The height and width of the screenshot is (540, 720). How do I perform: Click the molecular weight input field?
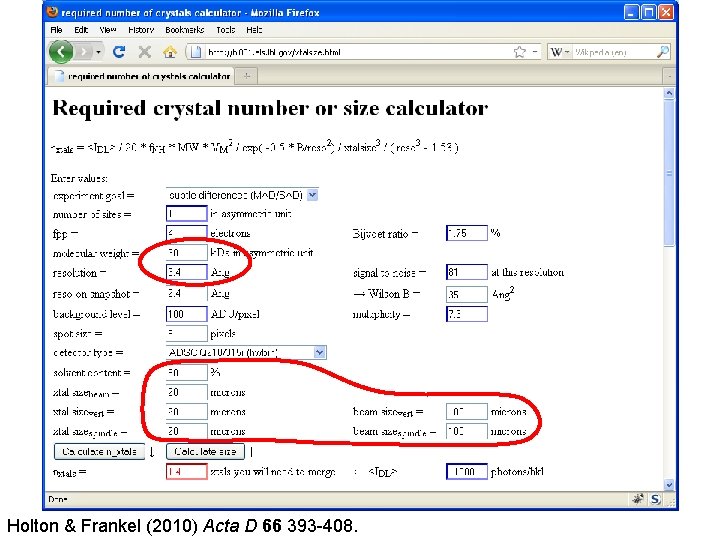pos(186,253)
